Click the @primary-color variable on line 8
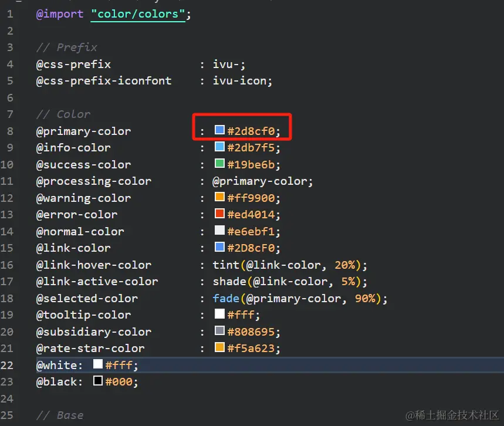 pos(83,131)
